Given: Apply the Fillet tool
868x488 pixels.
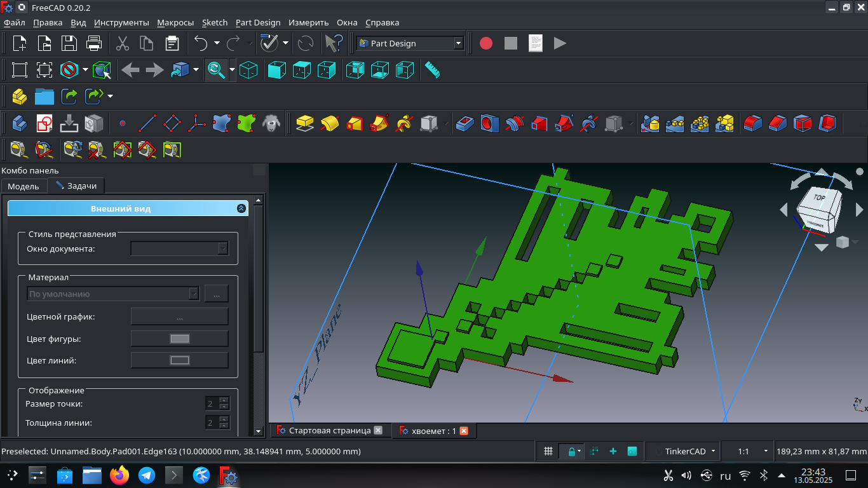Looking at the screenshot, I should [x=753, y=123].
